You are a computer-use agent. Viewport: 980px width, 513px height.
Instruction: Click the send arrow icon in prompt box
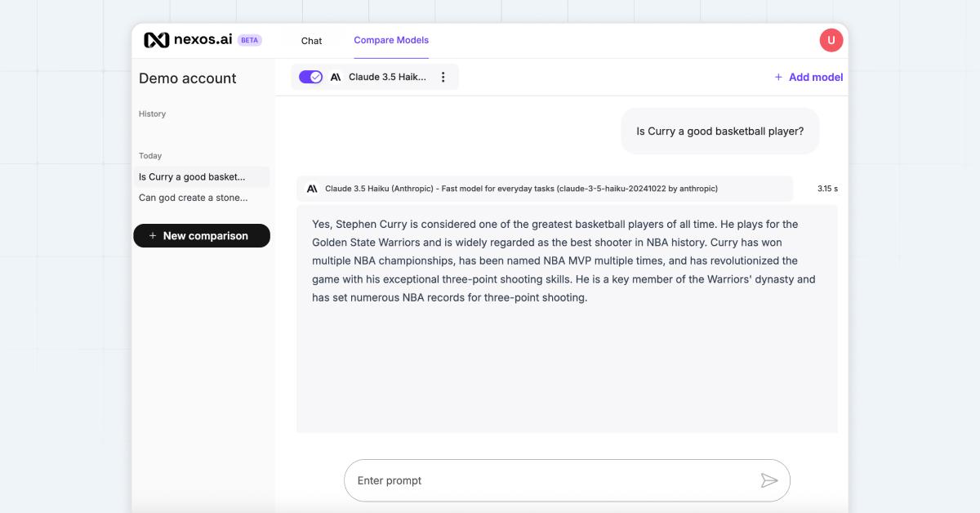[768, 480]
